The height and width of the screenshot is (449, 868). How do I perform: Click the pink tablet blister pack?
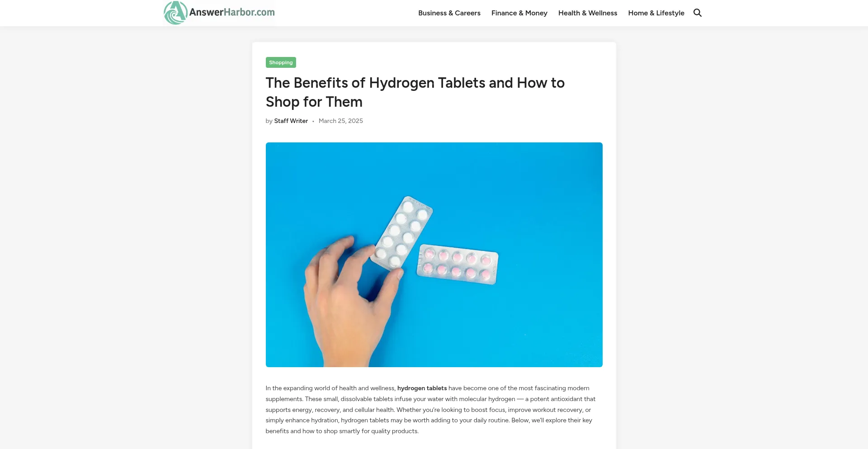tap(457, 264)
